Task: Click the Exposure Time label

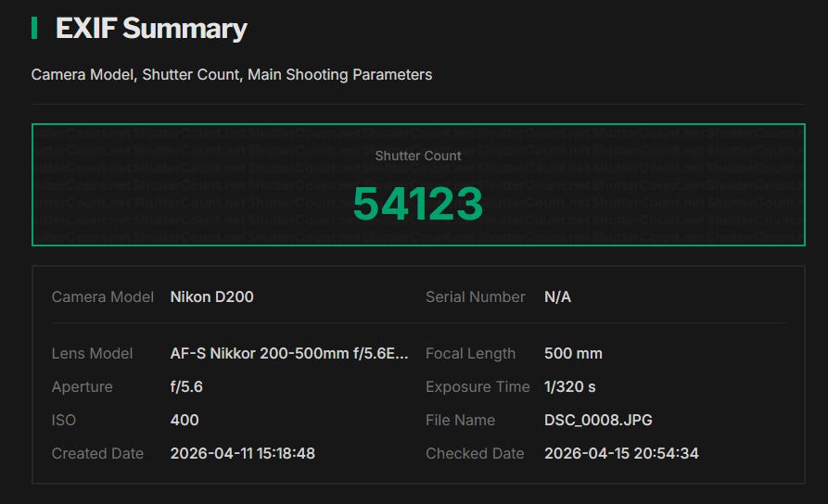Action: click(x=478, y=386)
